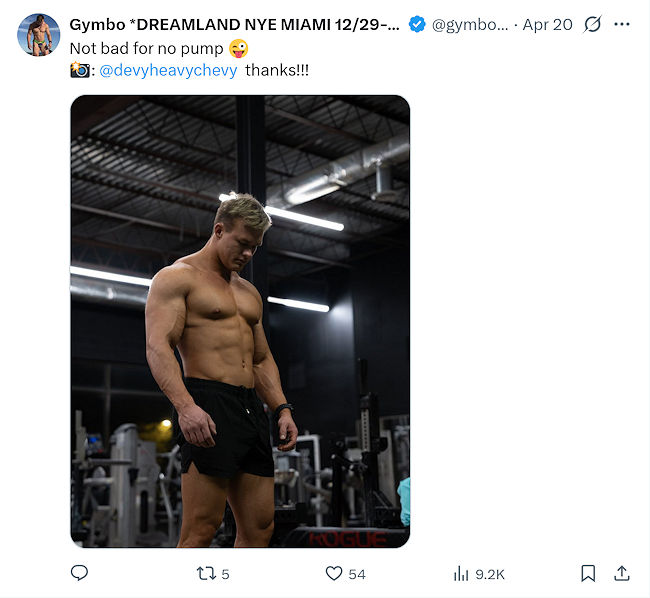Open the Apr 20 post timestamp
The height and width of the screenshot is (598, 650).
coord(549,24)
